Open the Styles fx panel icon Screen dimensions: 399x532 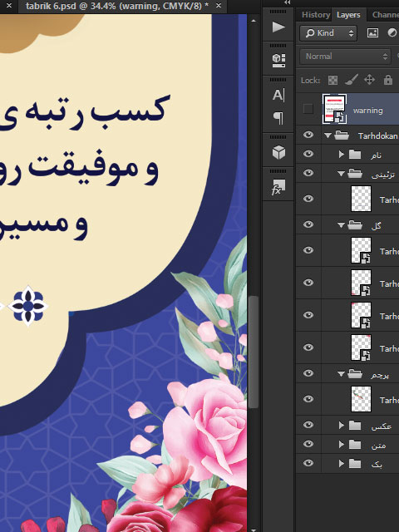(x=278, y=187)
